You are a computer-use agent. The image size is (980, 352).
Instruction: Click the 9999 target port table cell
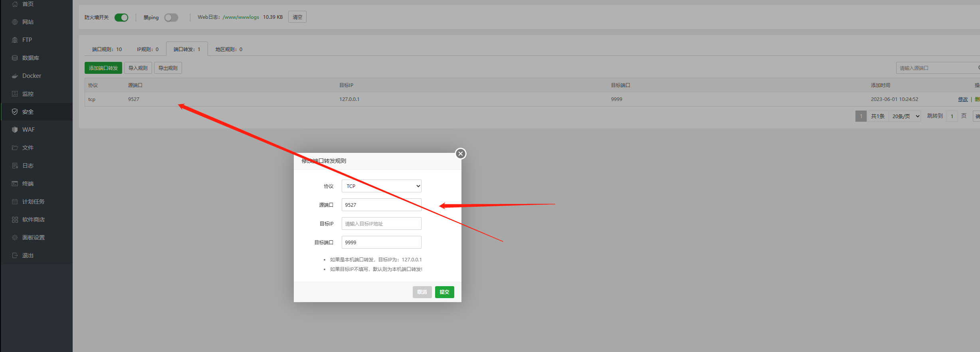click(x=617, y=99)
